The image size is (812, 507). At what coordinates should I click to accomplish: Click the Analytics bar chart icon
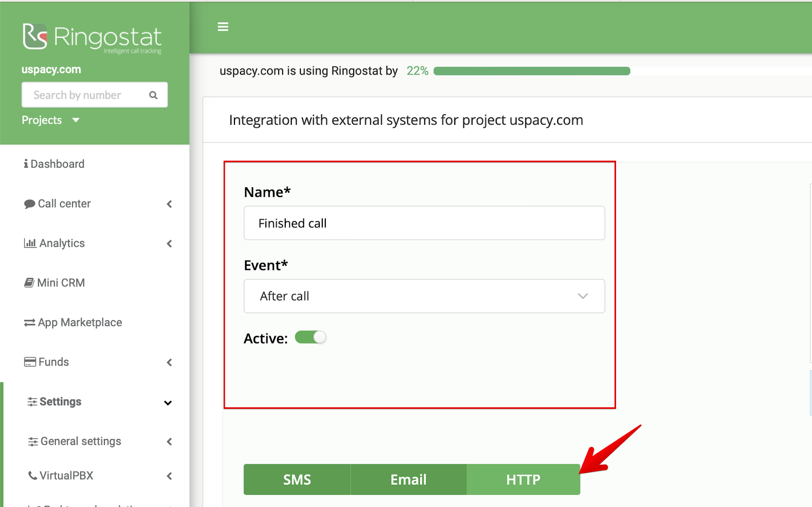point(30,243)
